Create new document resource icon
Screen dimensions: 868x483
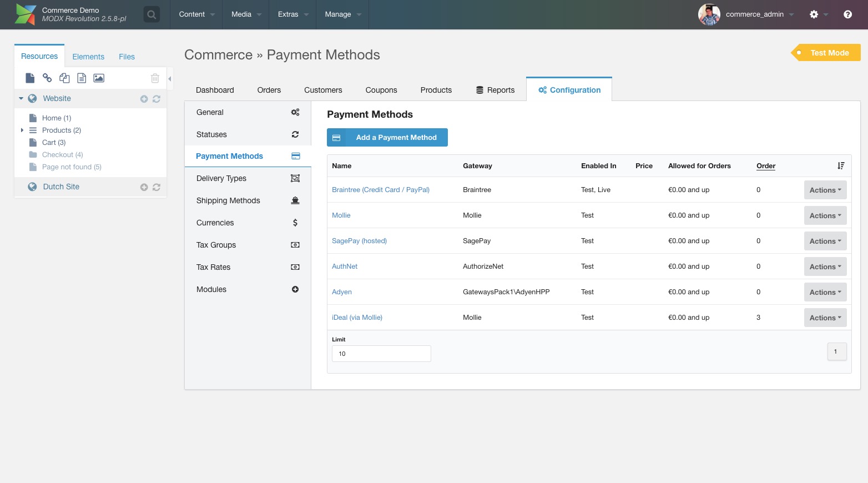click(30, 78)
